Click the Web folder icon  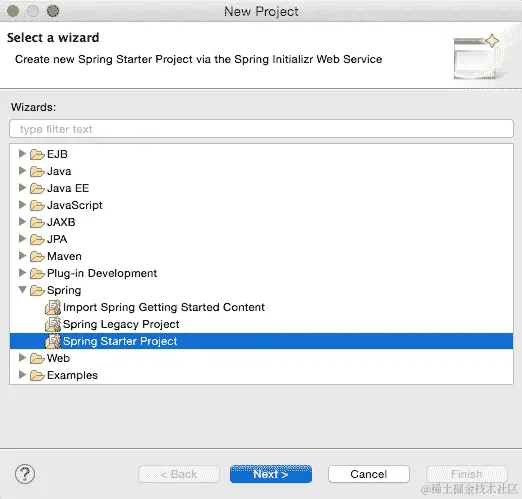pyautogui.click(x=37, y=358)
